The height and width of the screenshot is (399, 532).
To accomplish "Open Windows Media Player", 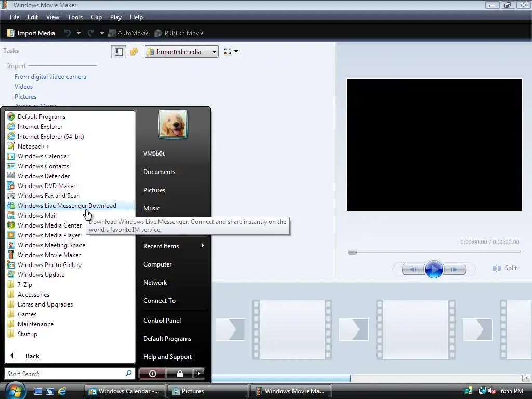I will coord(70,235).
